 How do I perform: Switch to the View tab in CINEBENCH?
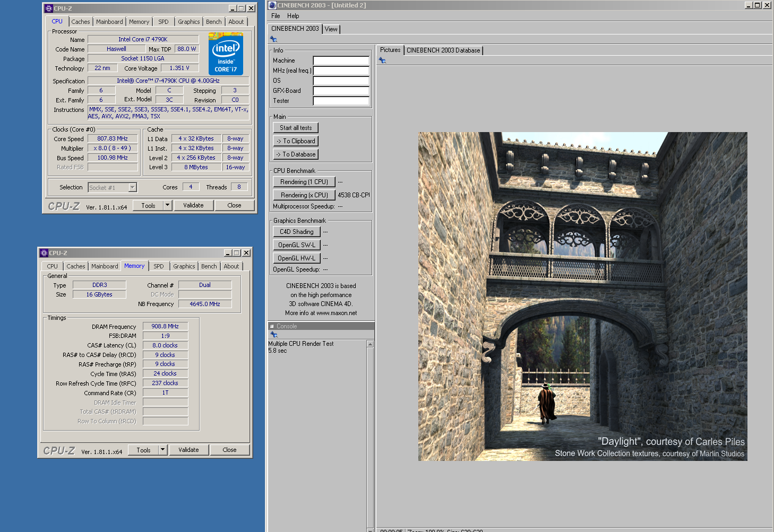(331, 29)
